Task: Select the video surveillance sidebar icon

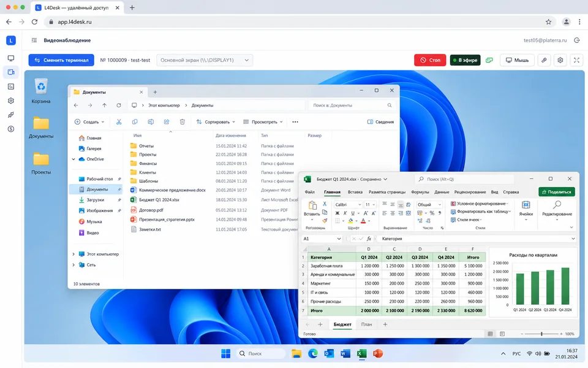Action: (x=11, y=72)
